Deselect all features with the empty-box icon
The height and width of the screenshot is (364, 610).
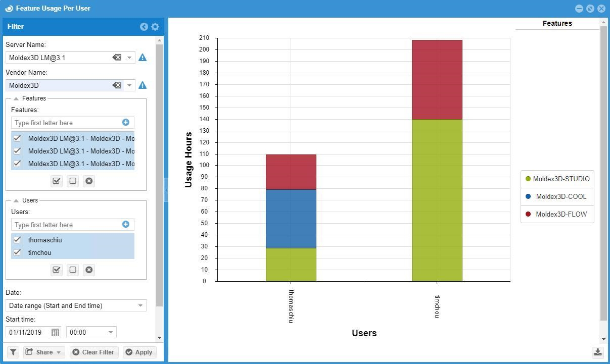click(x=73, y=181)
